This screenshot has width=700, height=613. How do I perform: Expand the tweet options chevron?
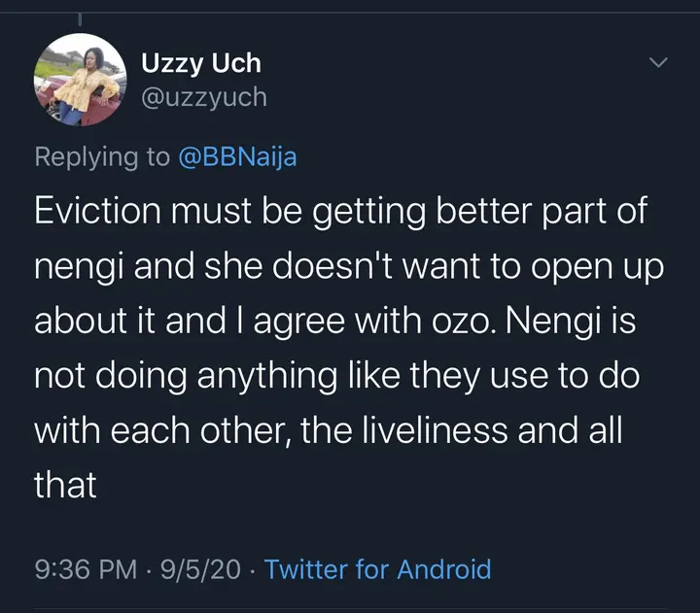point(658,63)
